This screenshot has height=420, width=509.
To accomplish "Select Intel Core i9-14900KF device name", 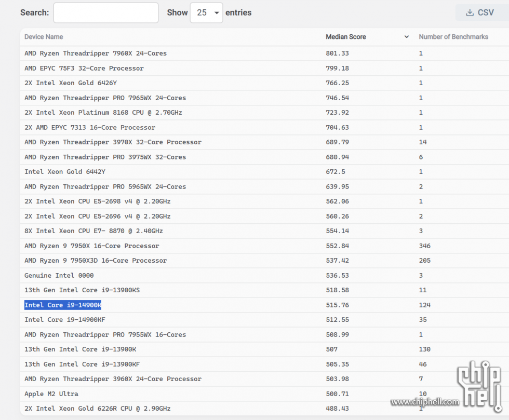I will (x=65, y=319).
